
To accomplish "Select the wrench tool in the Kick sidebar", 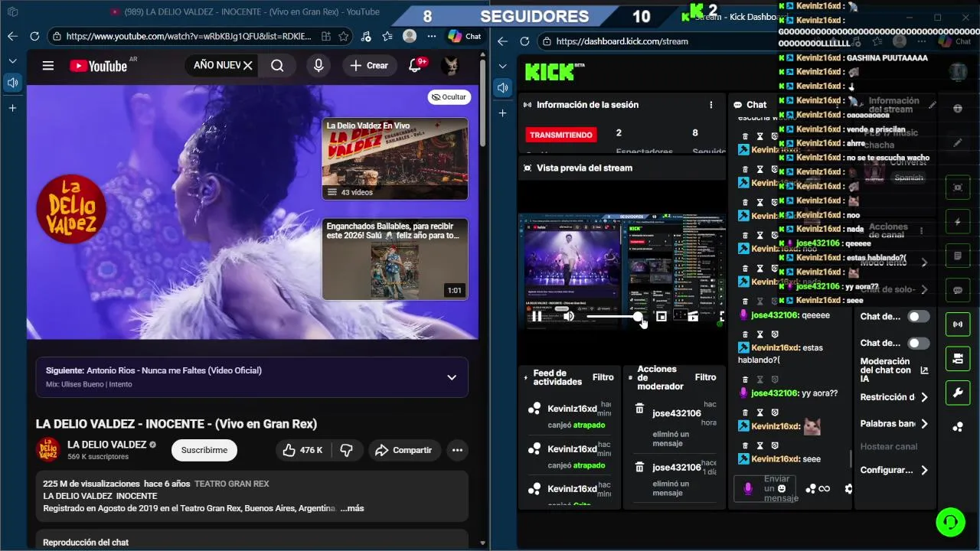I will tap(957, 393).
